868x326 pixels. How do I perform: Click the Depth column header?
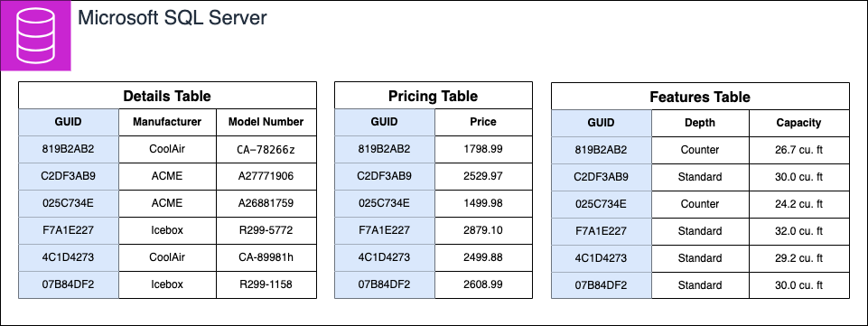[x=700, y=124]
